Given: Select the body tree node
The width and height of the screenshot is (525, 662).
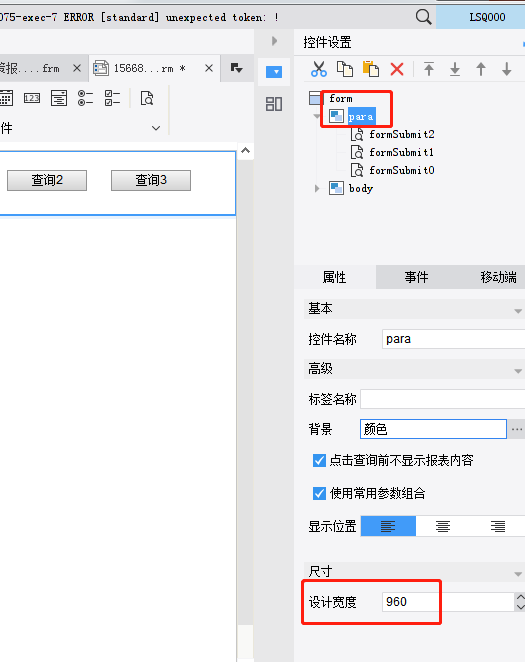Looking at the screenshot, I should tap(361, 188).
